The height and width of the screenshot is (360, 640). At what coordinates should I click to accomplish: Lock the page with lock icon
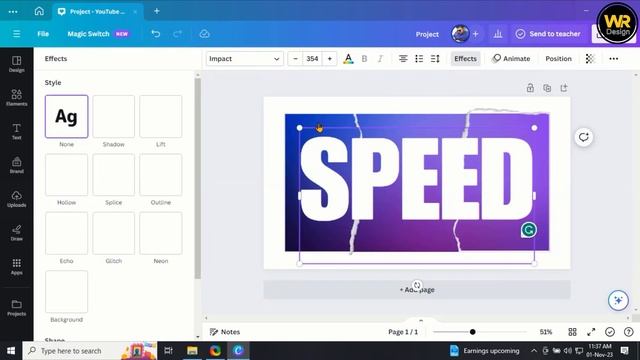coord(530,88)
